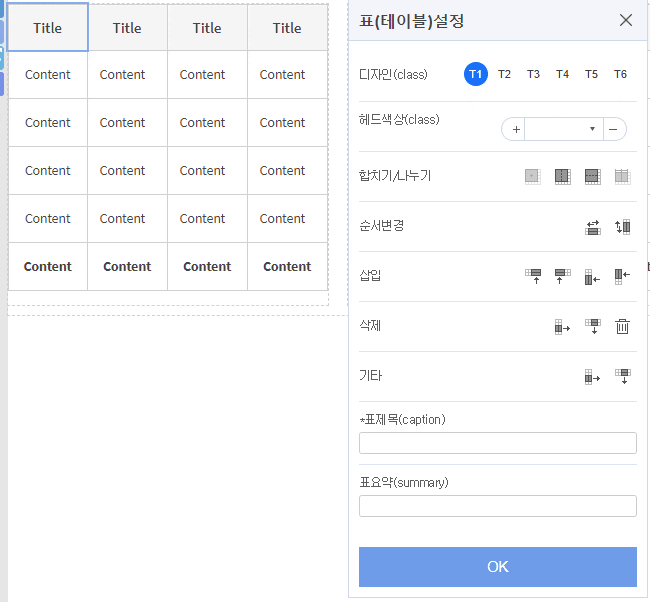
Task: Open the 헤드색상 class dropdown
Action: click(x=563, y=129)
